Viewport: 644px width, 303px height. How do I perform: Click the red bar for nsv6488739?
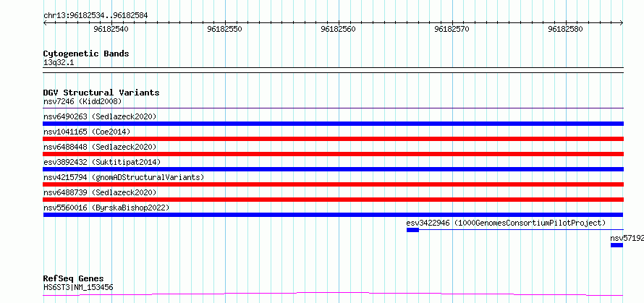point(334,200)
